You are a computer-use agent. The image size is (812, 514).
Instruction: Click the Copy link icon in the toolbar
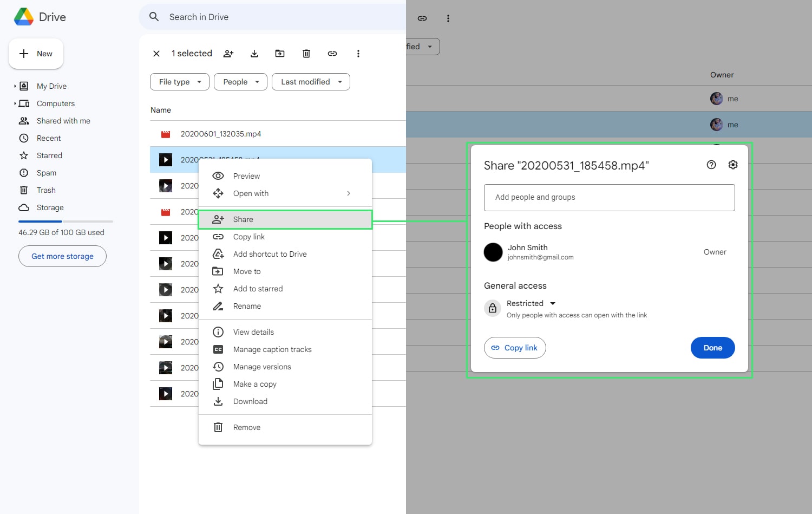pos(332,53)
